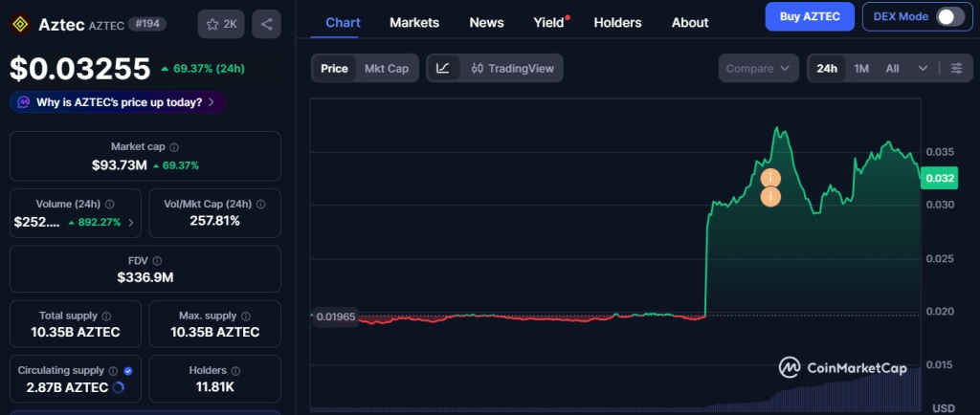980x415 pixels.
Task: Click the FDV info icon
Action: [x=157, y=260]
